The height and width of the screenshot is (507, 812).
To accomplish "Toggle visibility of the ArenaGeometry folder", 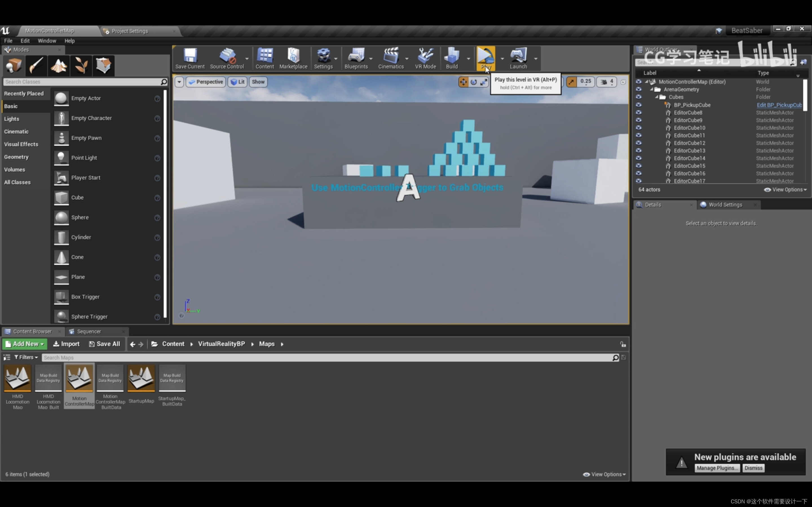I will [639, 89].
